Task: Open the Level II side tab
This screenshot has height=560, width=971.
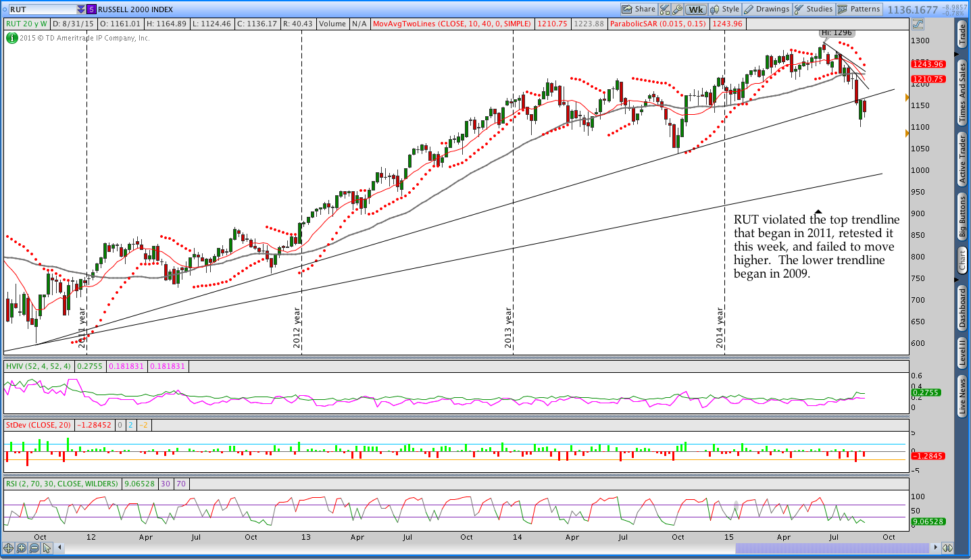Action: point(962,353)
